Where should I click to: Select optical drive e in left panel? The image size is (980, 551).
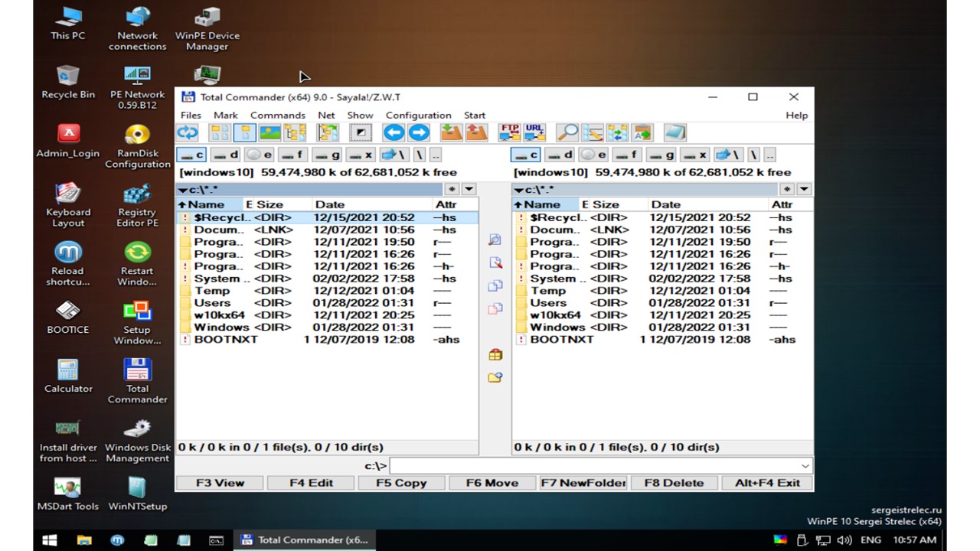pos(259,155)
